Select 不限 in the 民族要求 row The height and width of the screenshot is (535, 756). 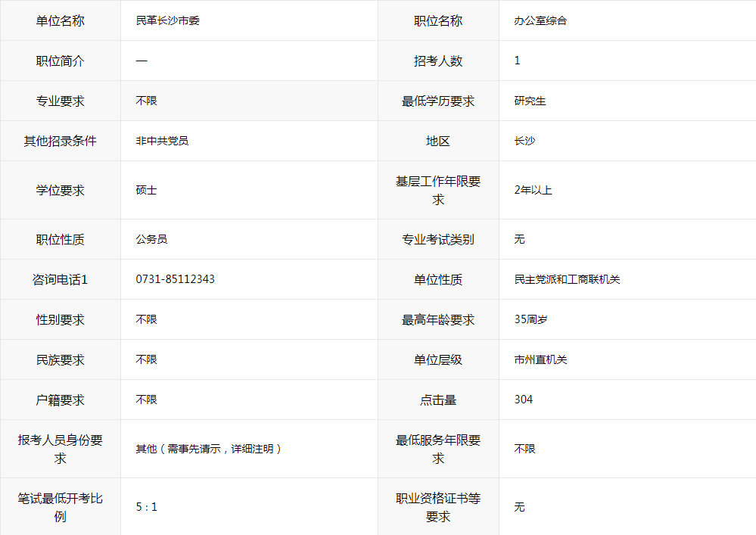click(x=147, y=359)
